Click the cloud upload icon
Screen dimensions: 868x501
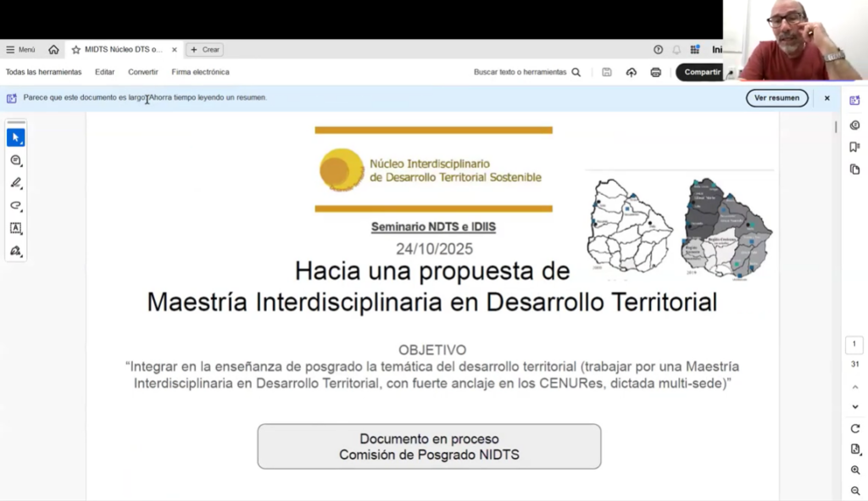(x=631, y=72)
